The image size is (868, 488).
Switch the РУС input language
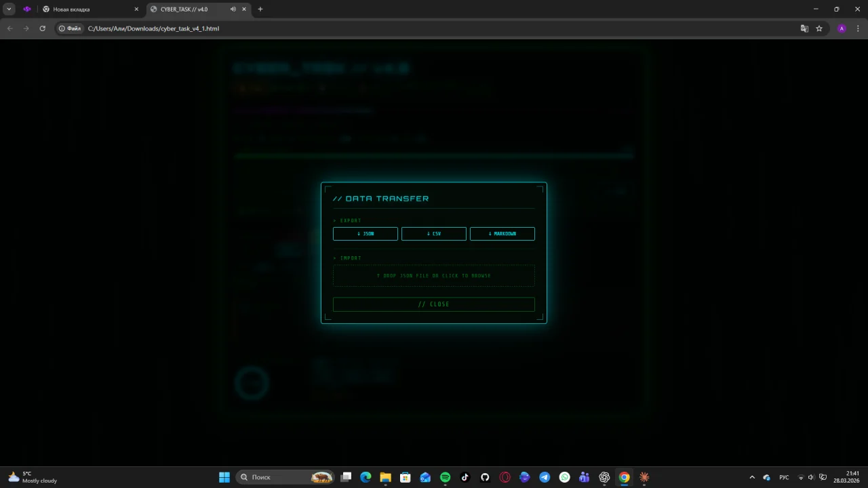(784, 477)
